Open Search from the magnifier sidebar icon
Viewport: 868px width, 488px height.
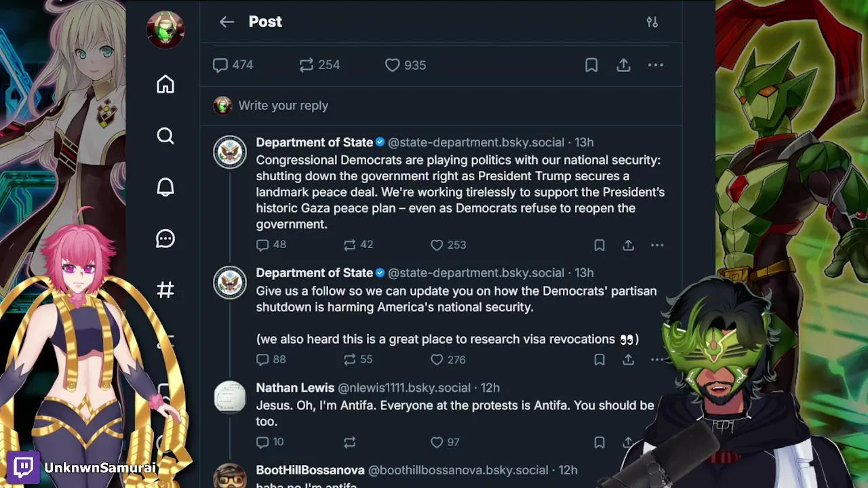pos(165,136)
